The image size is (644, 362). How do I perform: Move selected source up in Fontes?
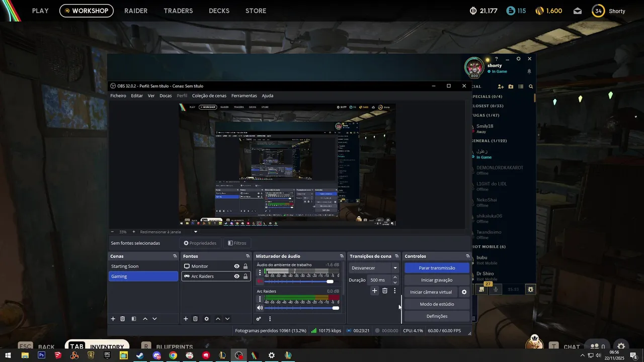pyautogui.click(x=218, y=319)
